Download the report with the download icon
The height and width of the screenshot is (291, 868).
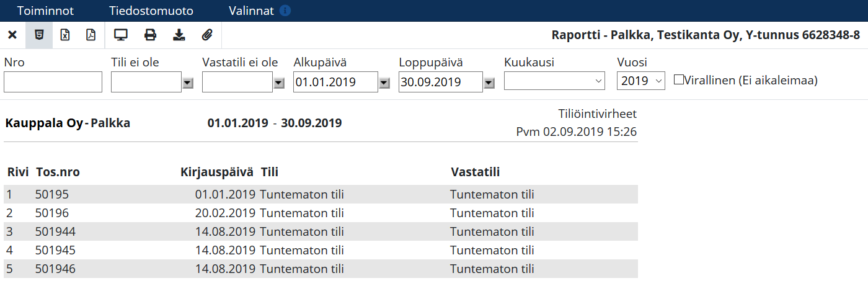179,35
